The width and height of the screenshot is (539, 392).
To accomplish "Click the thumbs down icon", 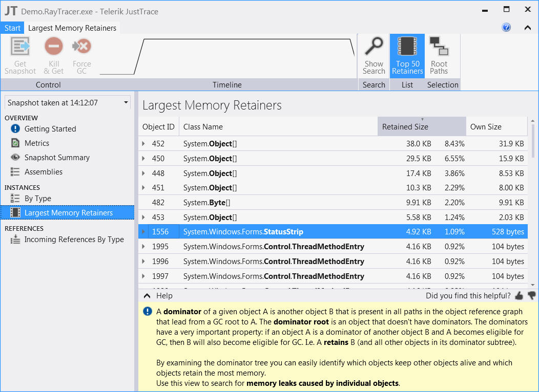I will [x=531, y=296].
